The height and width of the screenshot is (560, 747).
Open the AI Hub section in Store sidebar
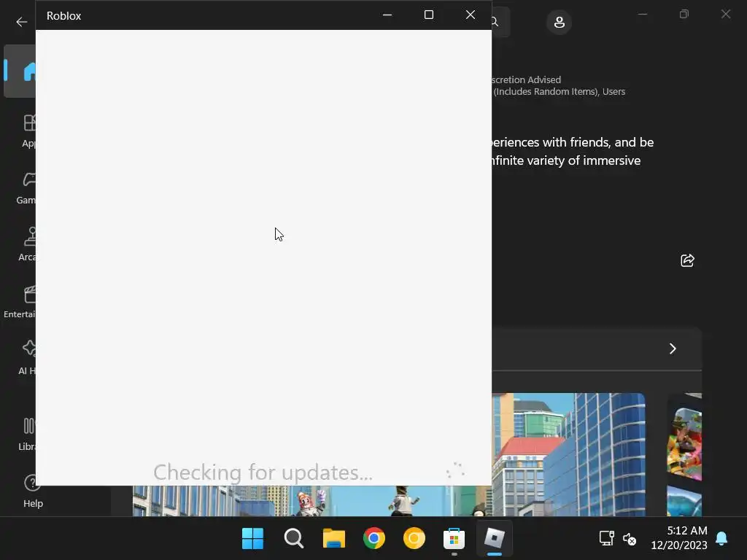coord(27,358)
